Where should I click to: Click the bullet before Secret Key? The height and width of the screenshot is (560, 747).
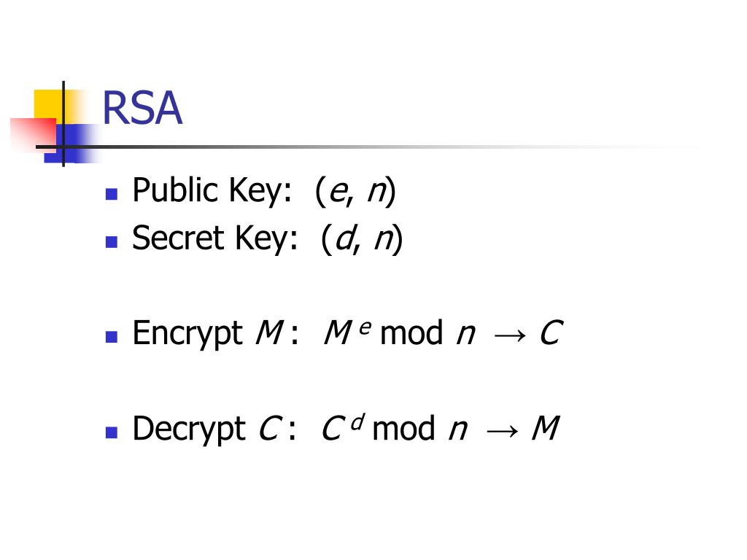112,242
